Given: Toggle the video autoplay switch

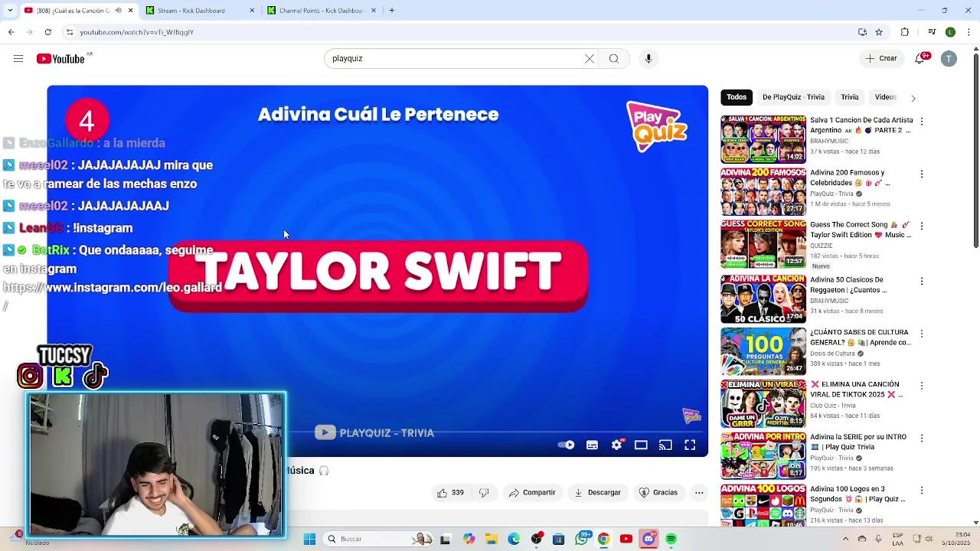Looking at the screenshot, I should [566, 445].
